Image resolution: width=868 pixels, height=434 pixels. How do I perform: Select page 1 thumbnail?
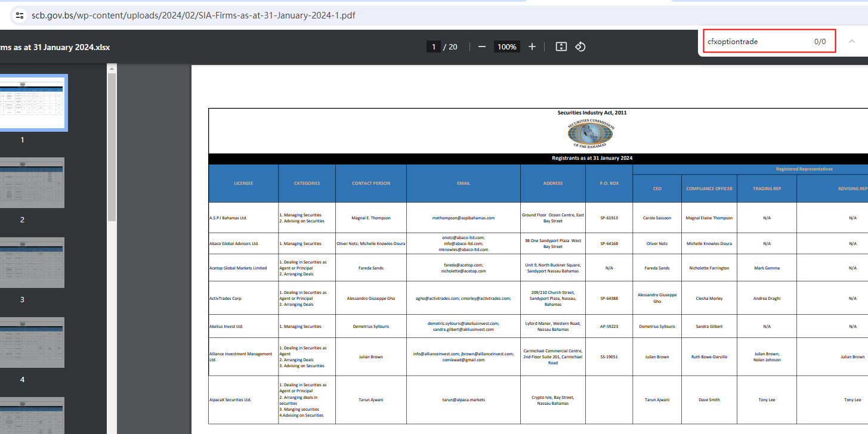[x=33, y=103]
